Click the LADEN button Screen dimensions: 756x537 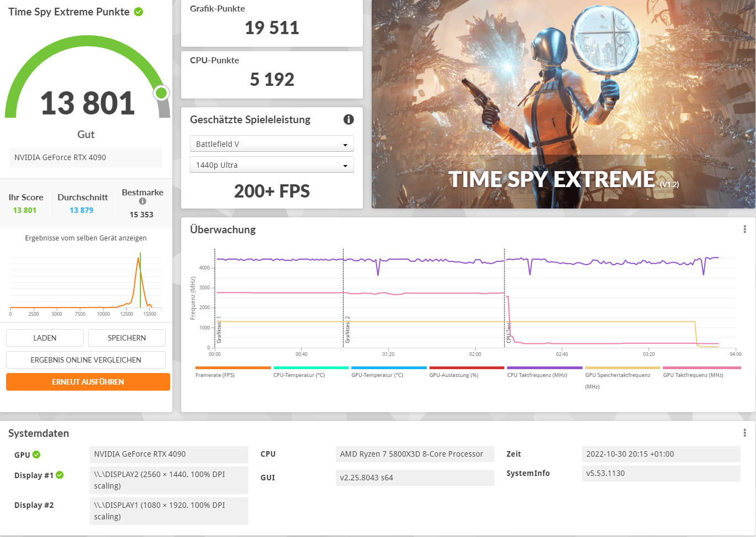pos(45,338)
